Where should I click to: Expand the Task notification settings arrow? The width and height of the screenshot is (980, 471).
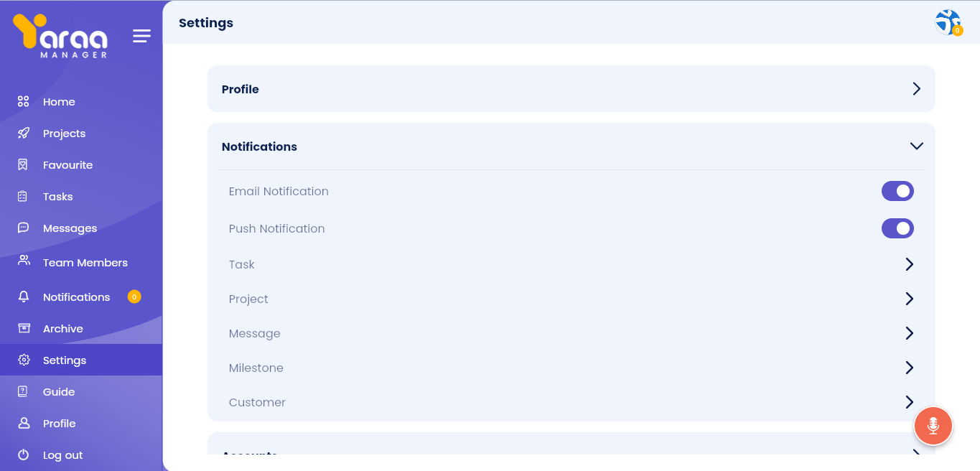(x=909, y=264)
